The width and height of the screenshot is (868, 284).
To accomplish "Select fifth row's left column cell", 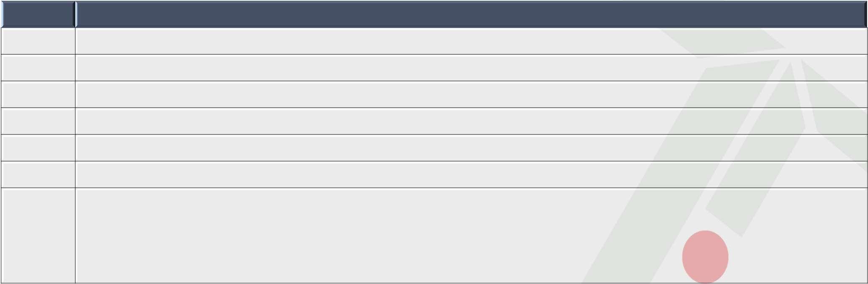I will (38, 148).
